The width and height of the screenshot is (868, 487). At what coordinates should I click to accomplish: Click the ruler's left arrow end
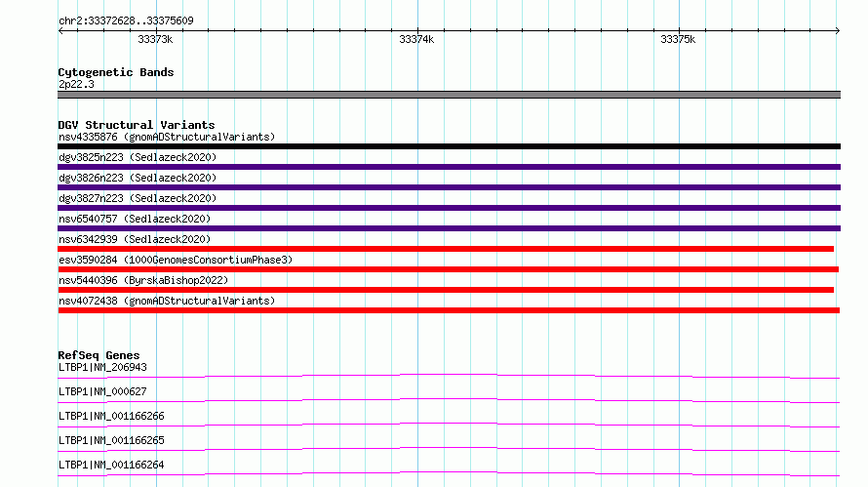pos(60,30)
